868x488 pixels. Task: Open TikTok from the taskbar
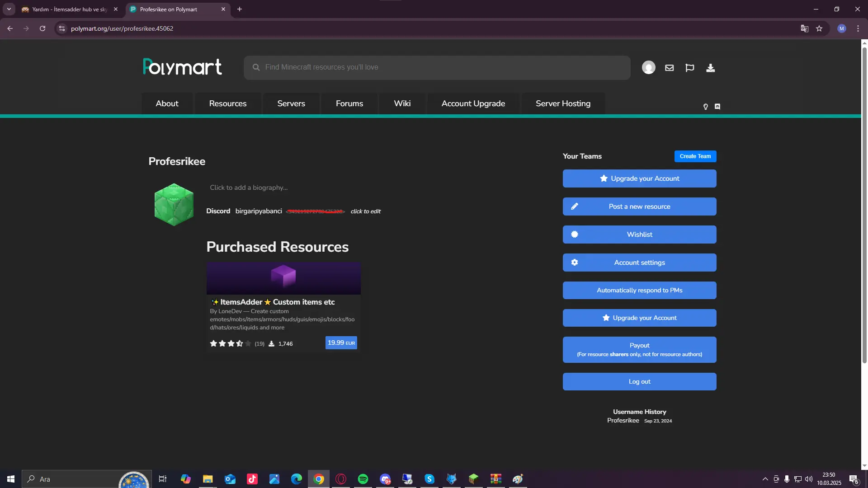[252, 479]
